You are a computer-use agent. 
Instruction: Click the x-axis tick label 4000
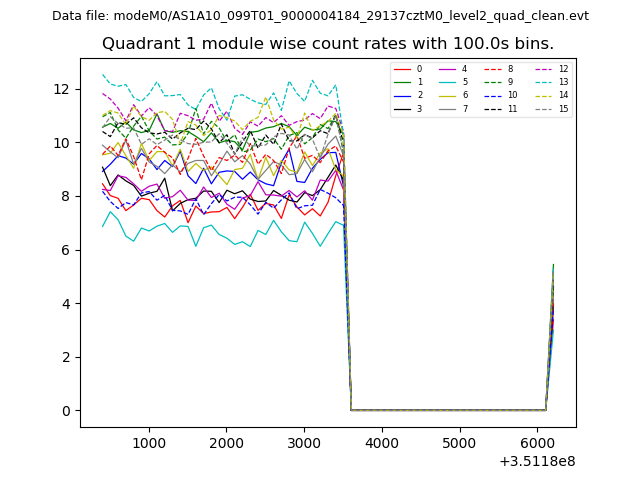coord(381,442)
